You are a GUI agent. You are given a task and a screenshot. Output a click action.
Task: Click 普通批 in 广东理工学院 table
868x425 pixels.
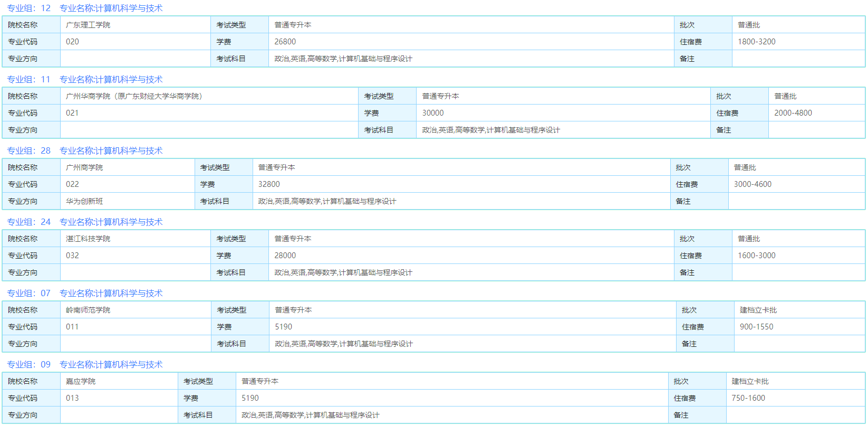(x=749, y=25)
